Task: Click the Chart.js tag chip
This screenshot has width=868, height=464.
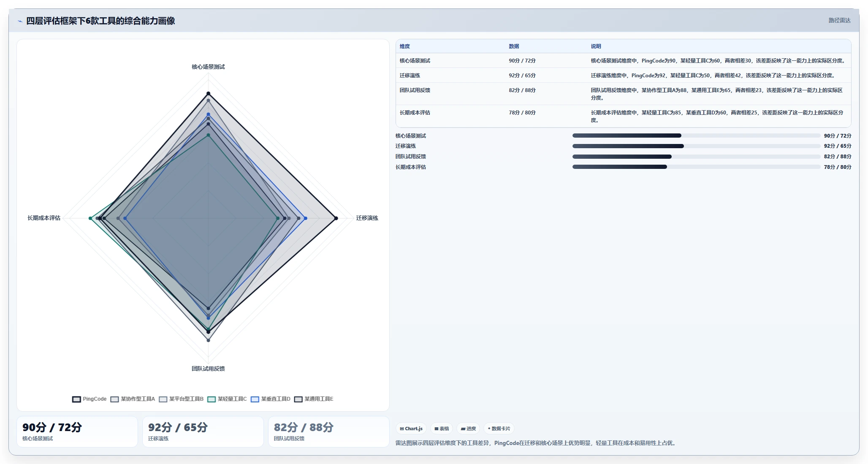Action: pyautogui.click(x=411, y=429)
